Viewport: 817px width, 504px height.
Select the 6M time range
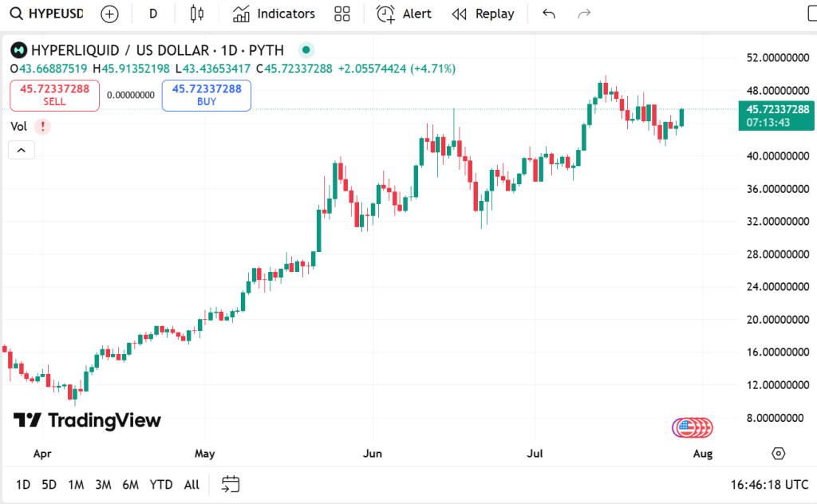(x=130, y=485)
